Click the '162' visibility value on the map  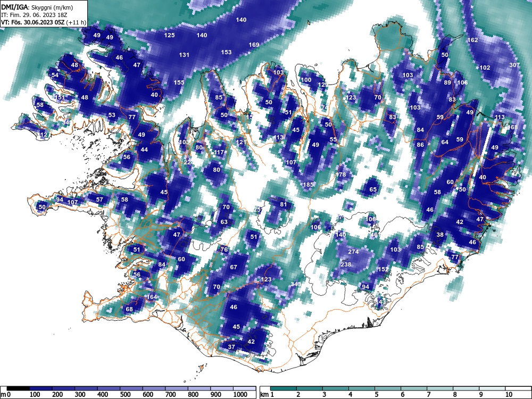pyautogui.click(x=472, y=40)
